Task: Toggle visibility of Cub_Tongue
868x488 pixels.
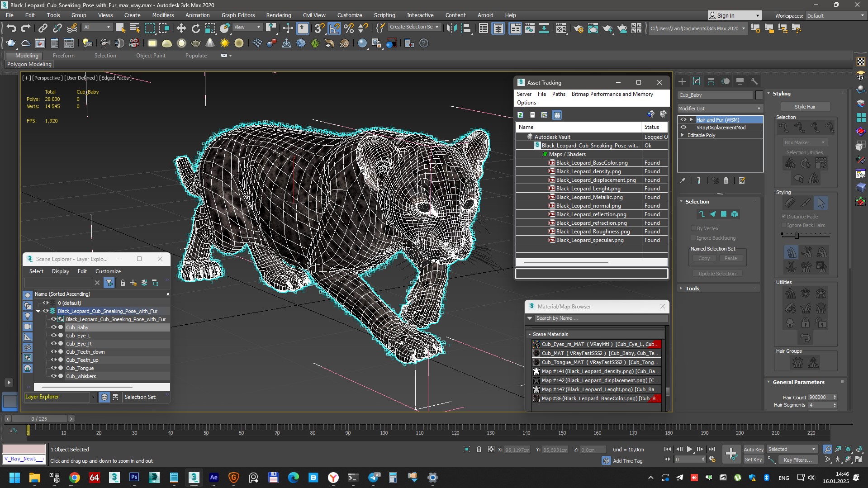Action: tap(54, 368)
